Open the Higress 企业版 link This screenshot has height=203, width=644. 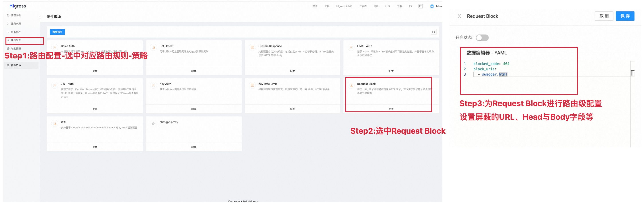(344, 6)
